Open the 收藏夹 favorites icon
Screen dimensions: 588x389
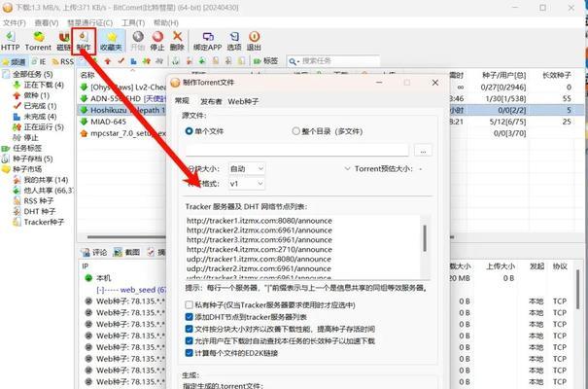click(x=111, y=41)
